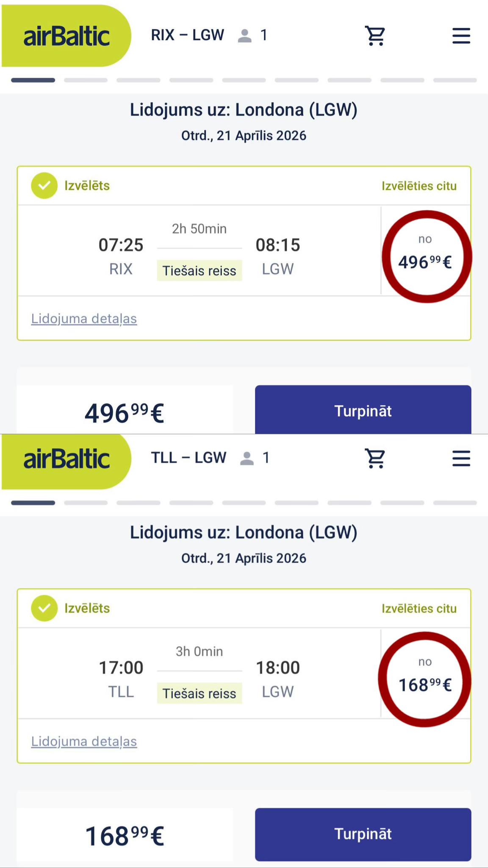The height and width of the screenshot is (868, 488).
Task: Select the 496.99 € fare price
Action: tap(425, 257)
